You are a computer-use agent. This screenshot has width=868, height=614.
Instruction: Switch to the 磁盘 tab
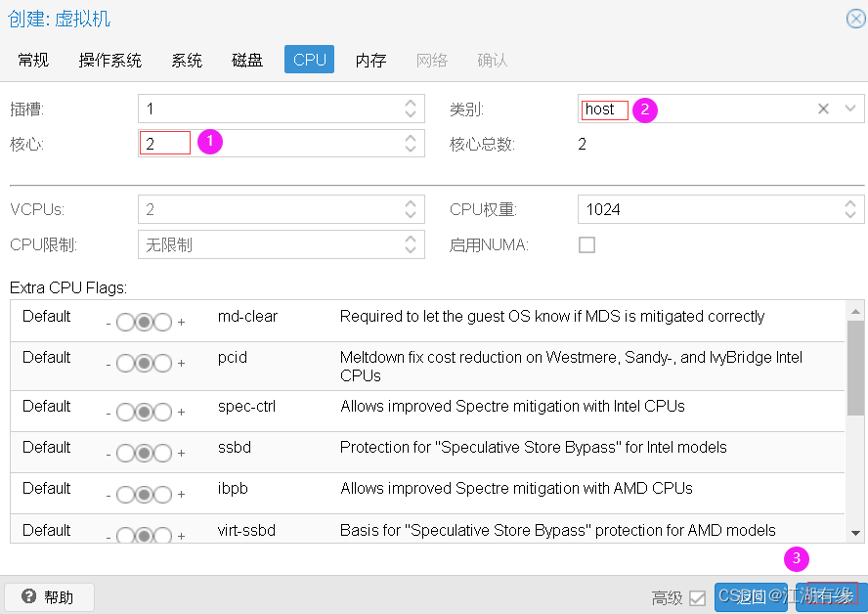point(247,60)
